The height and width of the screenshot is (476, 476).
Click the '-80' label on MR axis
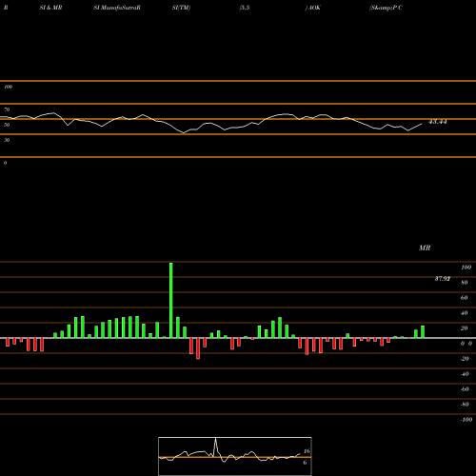465,405
